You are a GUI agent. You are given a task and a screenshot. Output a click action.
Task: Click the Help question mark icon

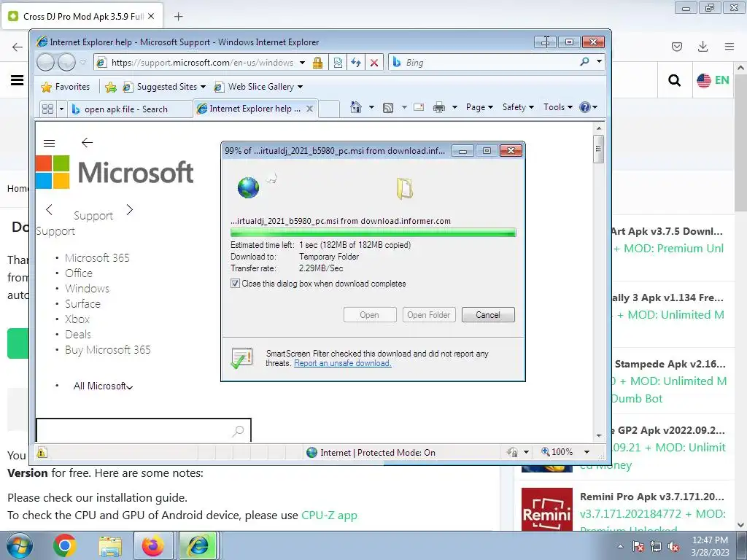point(585,107)
